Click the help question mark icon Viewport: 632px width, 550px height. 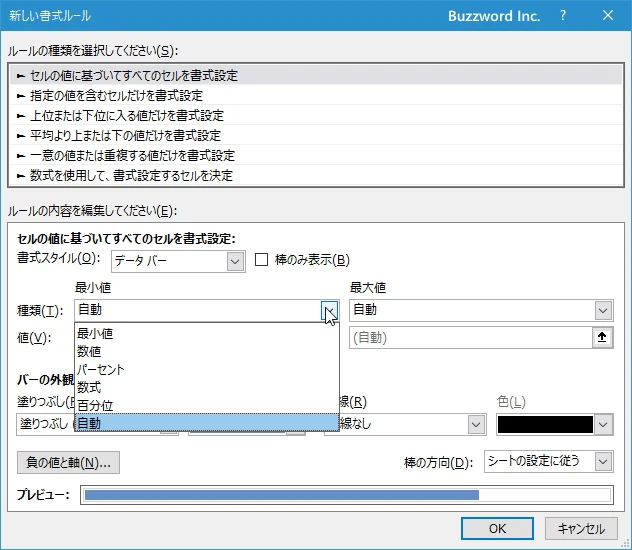[x=563, y=15]
